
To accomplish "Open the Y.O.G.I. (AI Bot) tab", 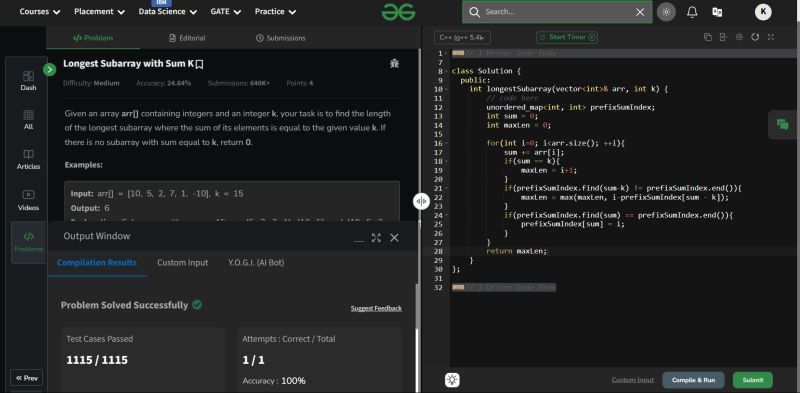I will click(x=256, y=263).
